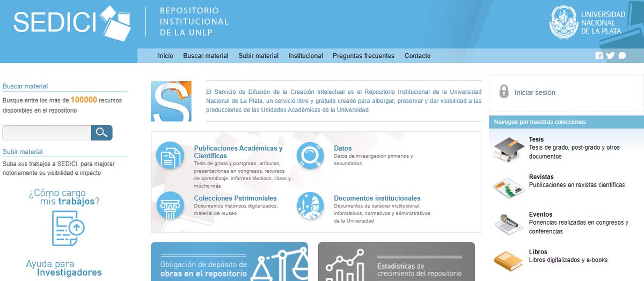Click the ¿Cómo cargo mis trabajos? heading
Image resolution: width=644 pixels, height=281 pixels.
(x=64, y=197)
